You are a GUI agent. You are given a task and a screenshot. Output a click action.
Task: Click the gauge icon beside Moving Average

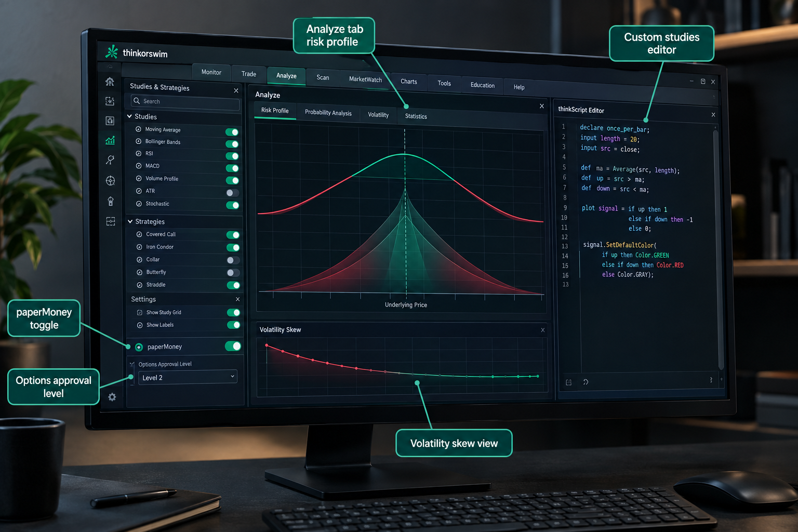138,129
